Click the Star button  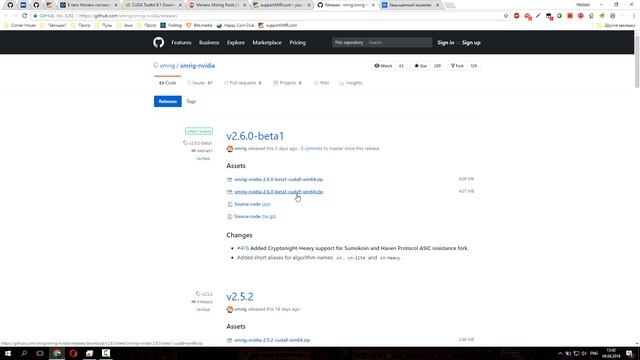point(421,66)
